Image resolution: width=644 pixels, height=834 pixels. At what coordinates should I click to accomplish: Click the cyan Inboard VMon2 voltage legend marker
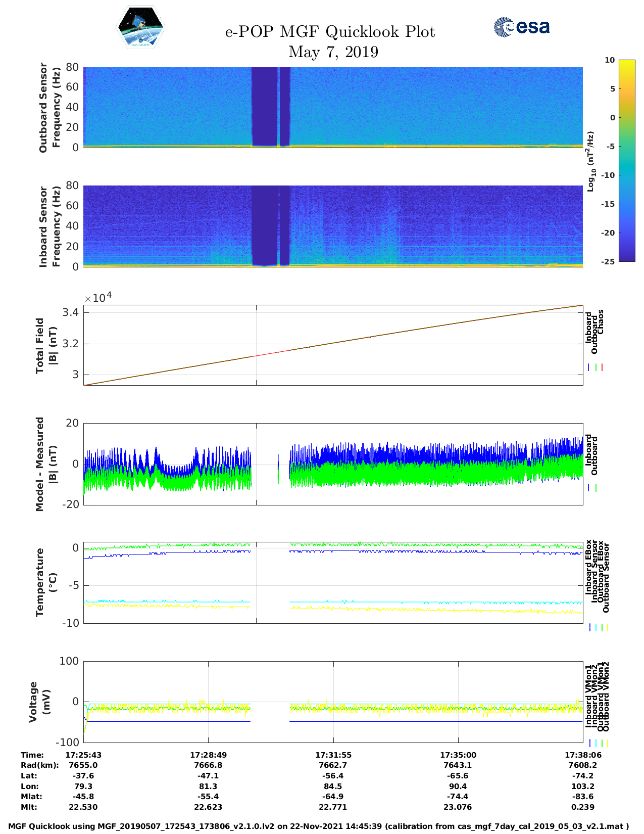point(596,743)
